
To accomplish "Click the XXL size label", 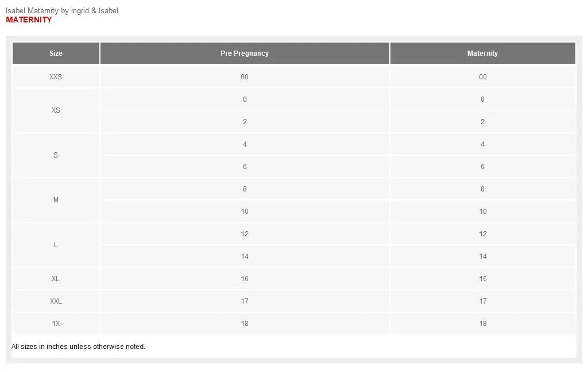I will coord(56,301).
